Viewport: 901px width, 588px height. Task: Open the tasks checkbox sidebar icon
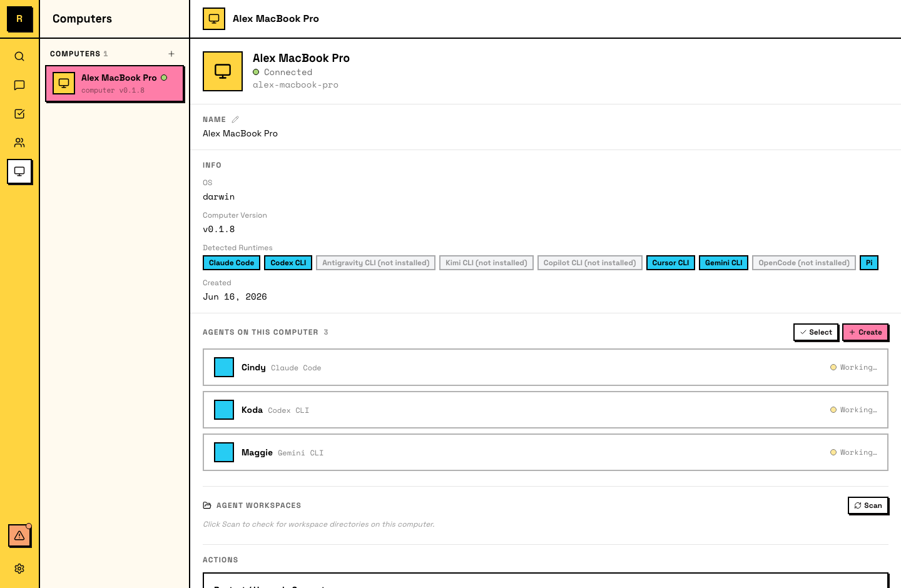click(x=19, y=114)
